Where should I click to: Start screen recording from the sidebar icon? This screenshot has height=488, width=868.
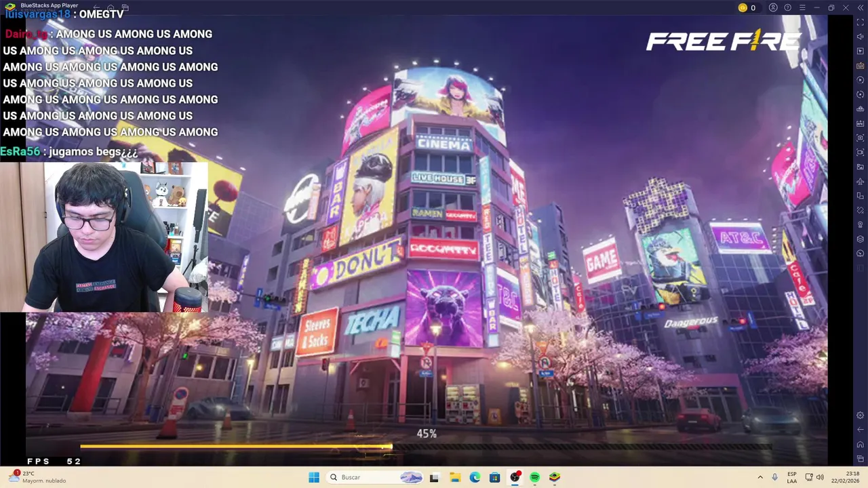[861, 152]
